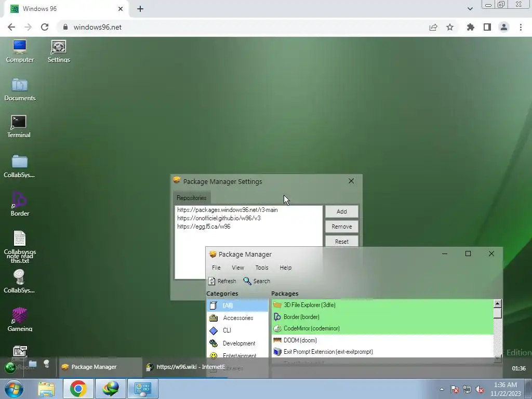Viewport: 532px width, 399px height.
Task: Maximize the Package Manager window
Action: [468, 254]
